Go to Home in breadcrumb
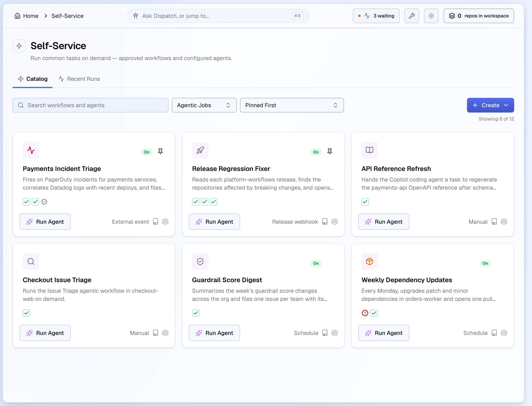 (26, 16)
